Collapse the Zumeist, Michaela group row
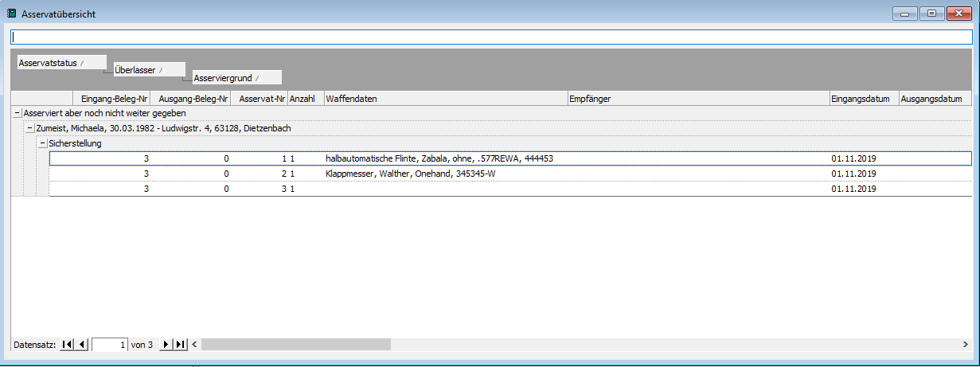The height and width of the screenshot is (367, 980). click(29, 128)
